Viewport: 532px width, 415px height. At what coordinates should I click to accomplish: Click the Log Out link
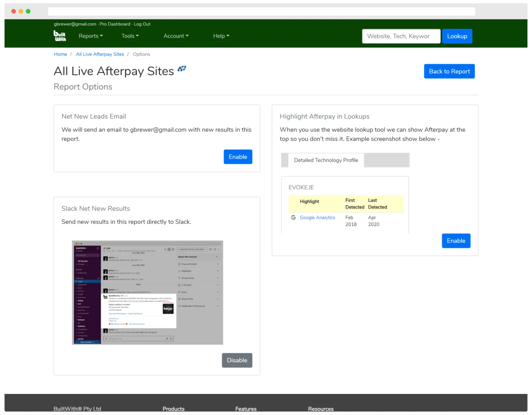coord(142,24)
